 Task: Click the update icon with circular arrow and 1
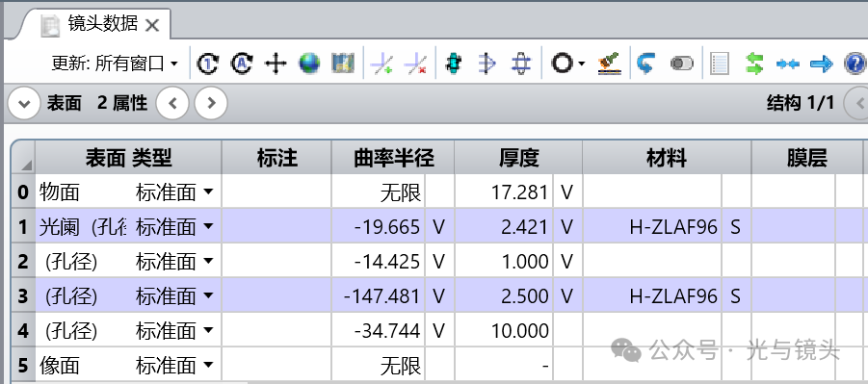[207, 64]
